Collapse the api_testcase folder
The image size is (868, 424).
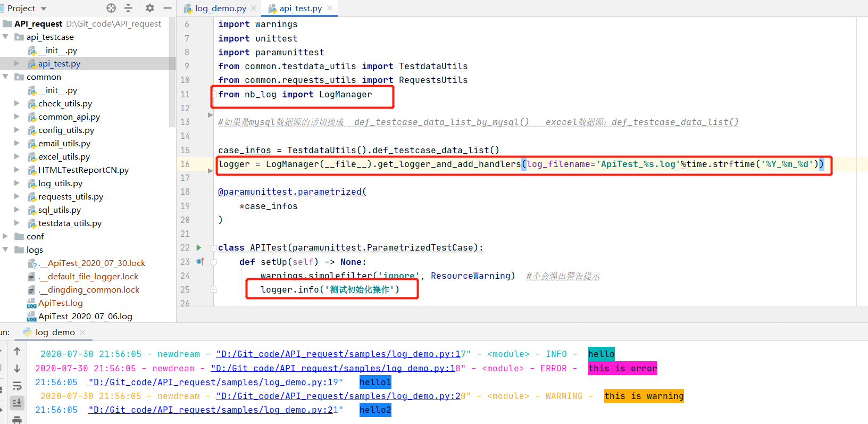[5, 37]
